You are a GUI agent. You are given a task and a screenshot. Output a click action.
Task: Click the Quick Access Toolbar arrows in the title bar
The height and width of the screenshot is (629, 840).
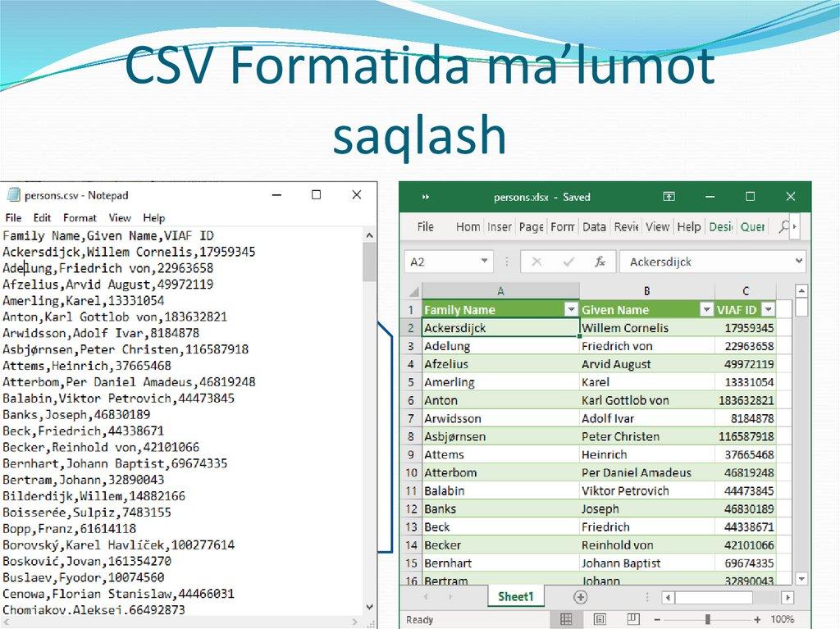click(426, 197)
